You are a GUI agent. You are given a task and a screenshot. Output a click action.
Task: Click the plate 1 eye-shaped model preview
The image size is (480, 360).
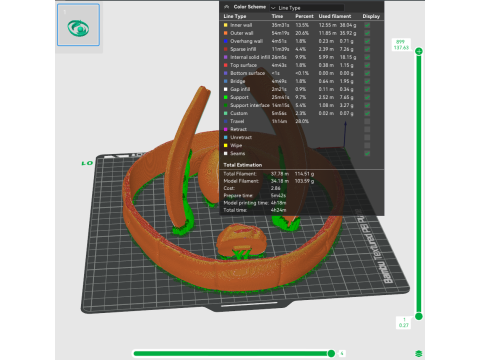[x=78, y=25]
